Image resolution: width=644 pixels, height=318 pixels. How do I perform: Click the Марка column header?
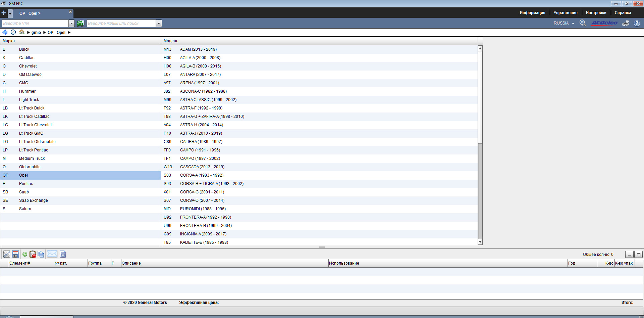click(80, 41)
